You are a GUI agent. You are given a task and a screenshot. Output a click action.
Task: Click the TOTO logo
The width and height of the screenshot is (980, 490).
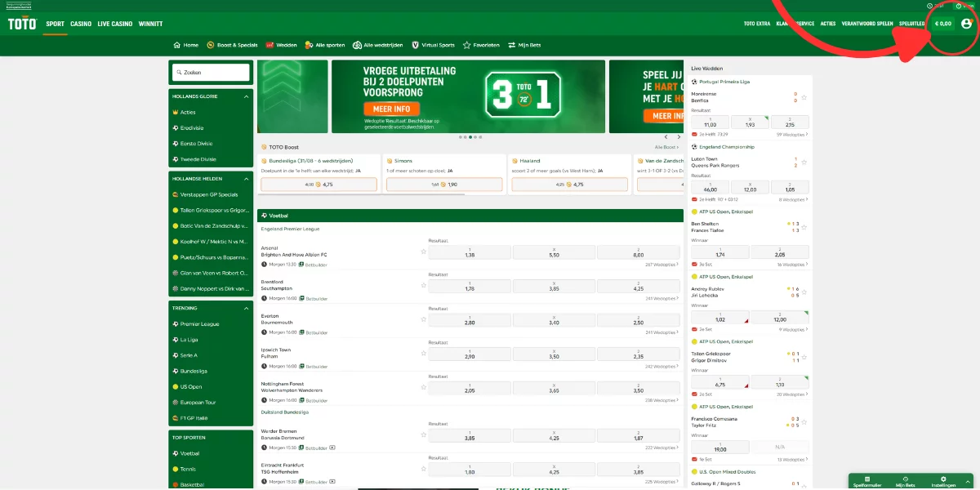pos(22,24)
